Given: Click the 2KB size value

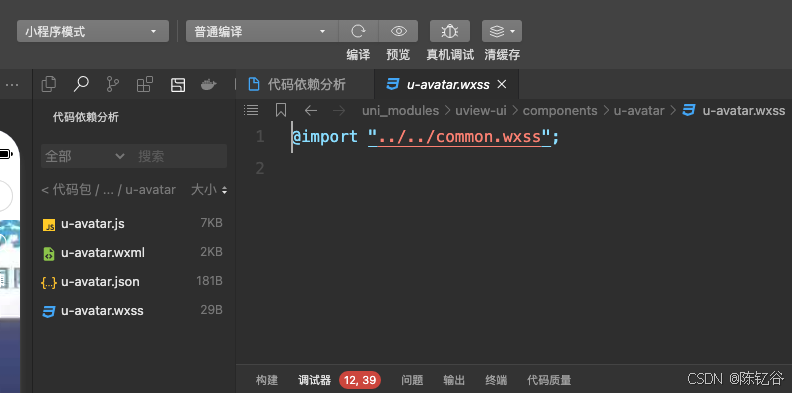Looking at the screenshot, I should (212, 252).
